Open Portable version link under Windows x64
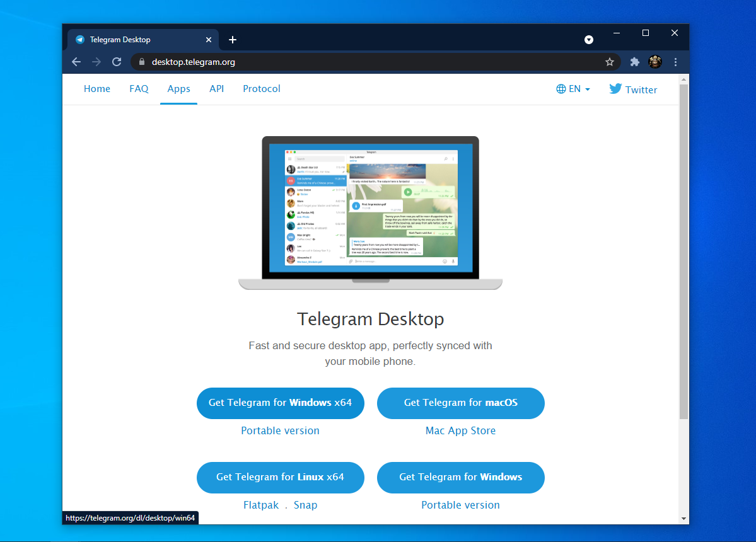This screenshot has height=542, width=756. [280, 430]
